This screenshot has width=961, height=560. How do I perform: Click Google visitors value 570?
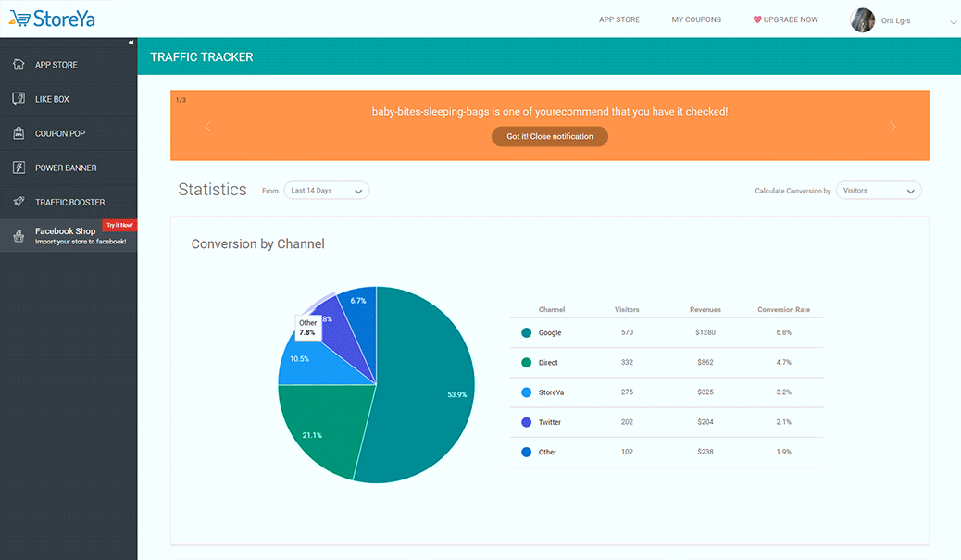pyautogui.click(x=627, y=332)
